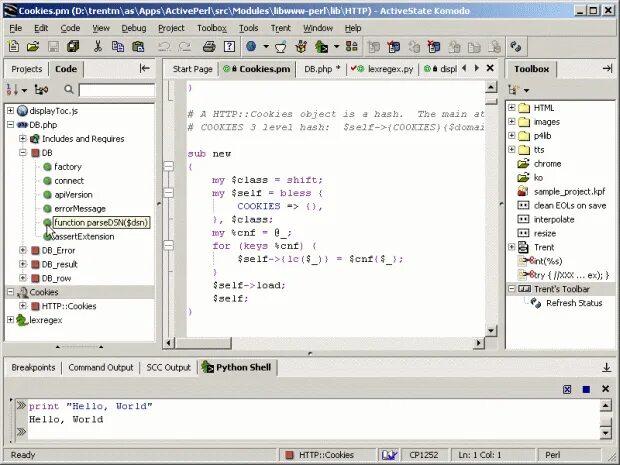Switch to the SCC Output tab

coord(168,367)
